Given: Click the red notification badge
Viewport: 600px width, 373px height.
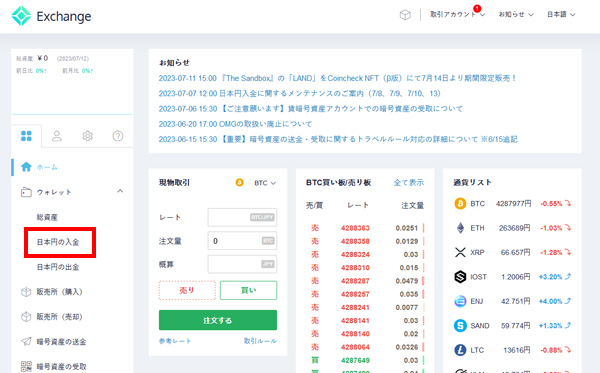Looking at the screenshot, I should [477, 8].
